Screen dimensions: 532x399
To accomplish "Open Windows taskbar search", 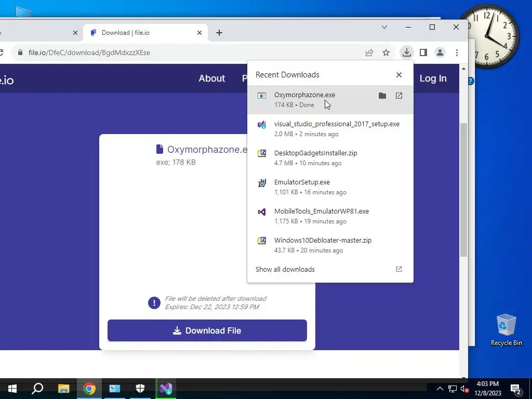I will 37,389.
